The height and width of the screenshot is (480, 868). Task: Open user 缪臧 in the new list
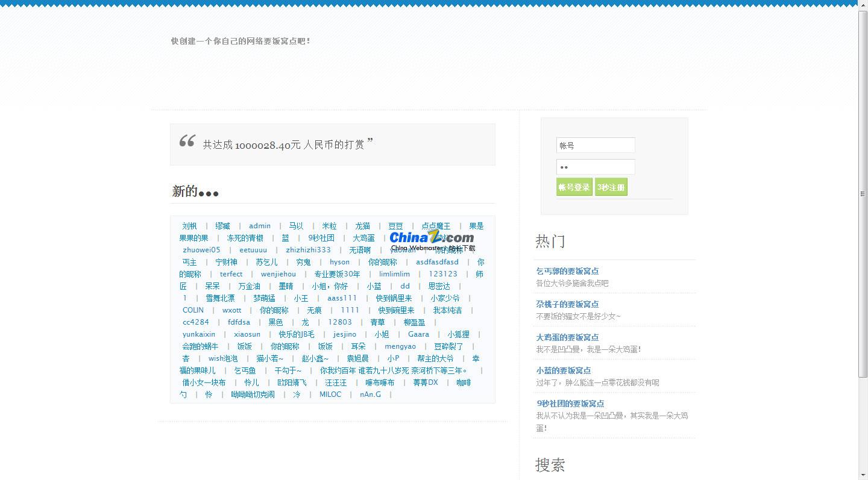pyautogui.click(x=222, y=226)
